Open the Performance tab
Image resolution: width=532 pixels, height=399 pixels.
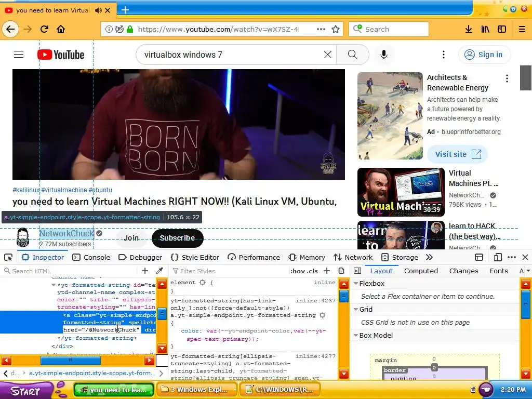[x=254, y=257]
